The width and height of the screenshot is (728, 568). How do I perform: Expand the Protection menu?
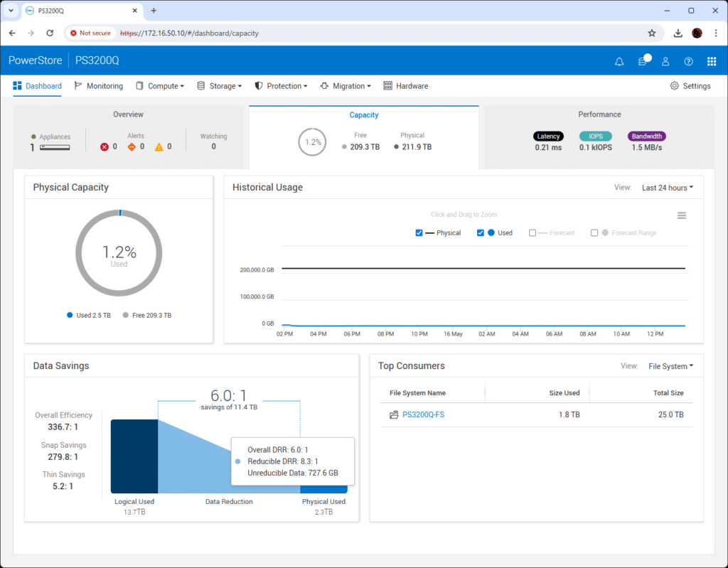coord(281,86)
